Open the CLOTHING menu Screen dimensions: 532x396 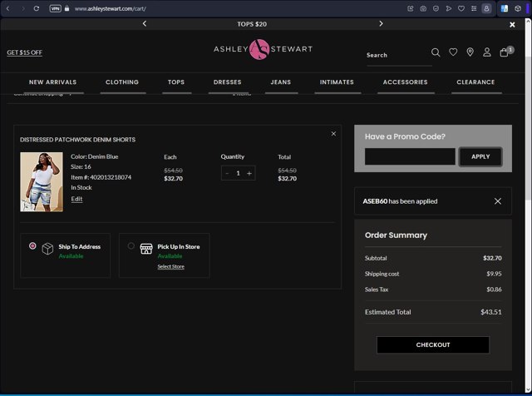click(x=122, y=82)
